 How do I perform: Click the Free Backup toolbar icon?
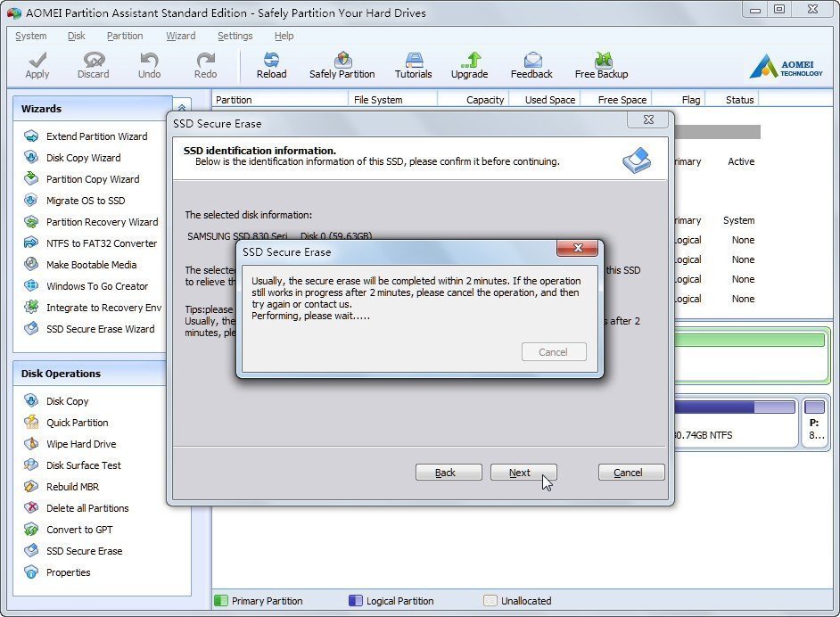(601, 65)
